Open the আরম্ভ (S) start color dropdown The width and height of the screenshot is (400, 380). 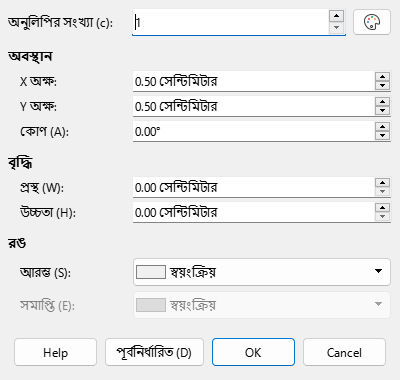[262, 272]
